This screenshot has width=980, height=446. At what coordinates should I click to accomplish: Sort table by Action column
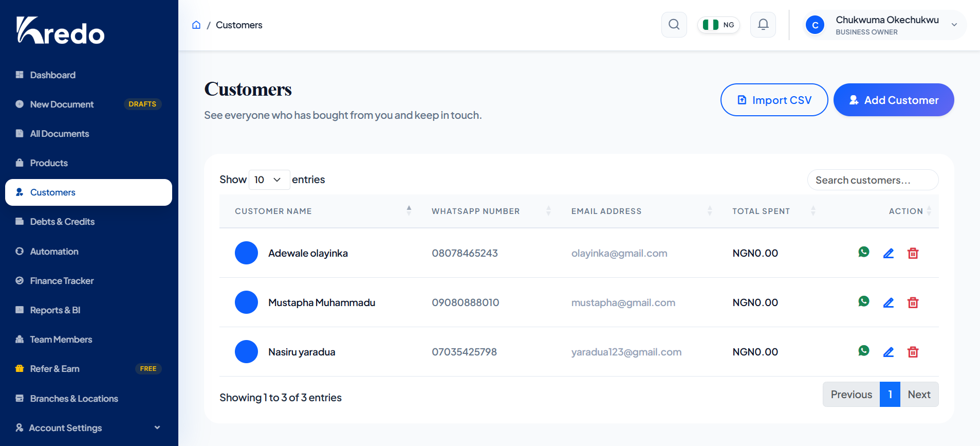(880, 211)
